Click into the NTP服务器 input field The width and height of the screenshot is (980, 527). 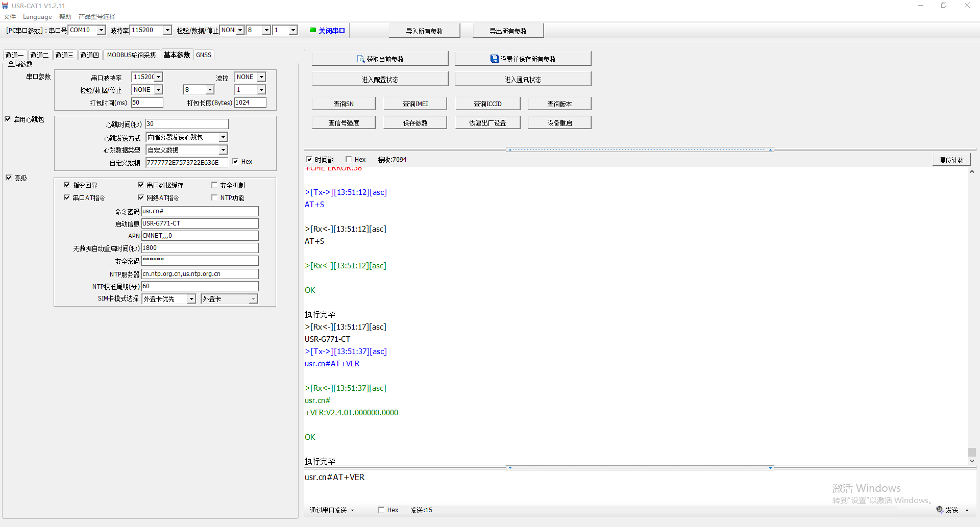(200, 274)
